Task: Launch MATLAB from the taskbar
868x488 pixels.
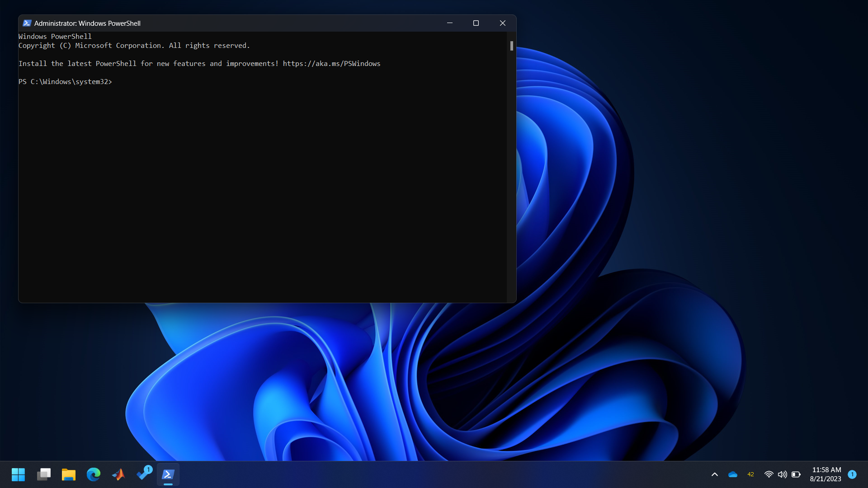Action: (118, 474)
